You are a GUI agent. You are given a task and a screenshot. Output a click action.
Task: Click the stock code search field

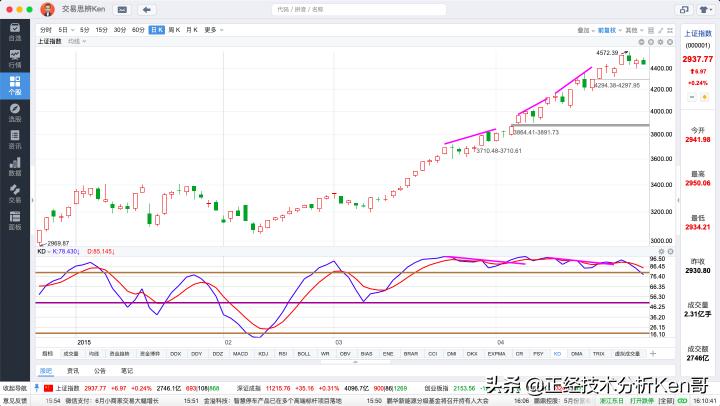tap(359, 9)
